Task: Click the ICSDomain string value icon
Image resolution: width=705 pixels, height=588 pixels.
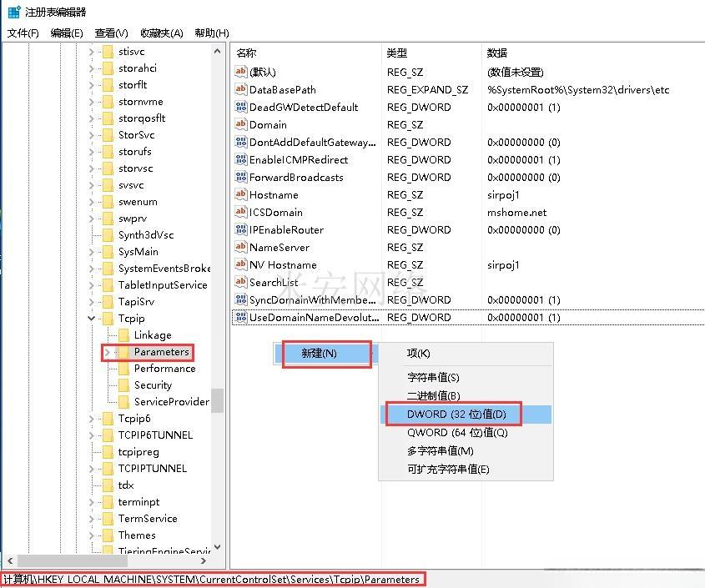Action: (x=241, y=212)
